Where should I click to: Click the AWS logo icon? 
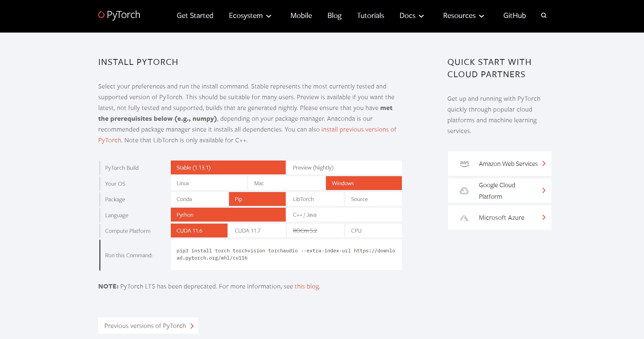[x=464, y=164]
